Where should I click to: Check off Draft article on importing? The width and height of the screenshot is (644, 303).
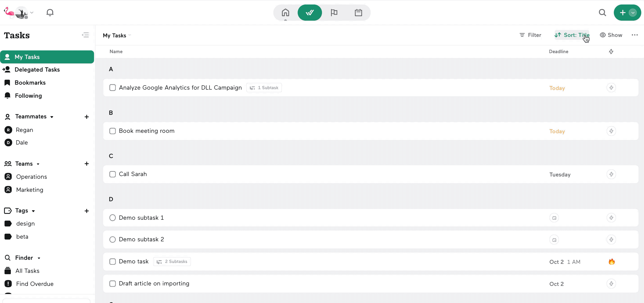(113, 283)
